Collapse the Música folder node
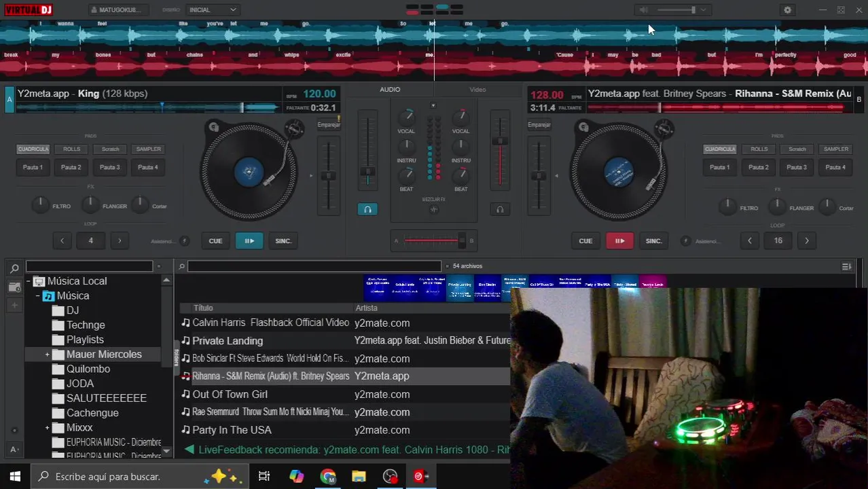This screenshot has width=868, height=489. pos(38,296)
